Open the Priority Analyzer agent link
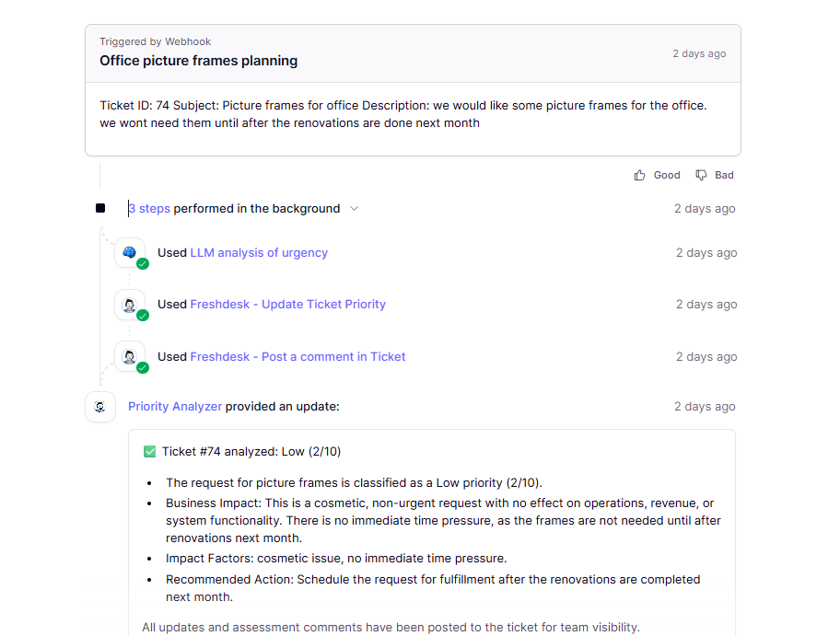Screen dimensions: 840x636 174,406
